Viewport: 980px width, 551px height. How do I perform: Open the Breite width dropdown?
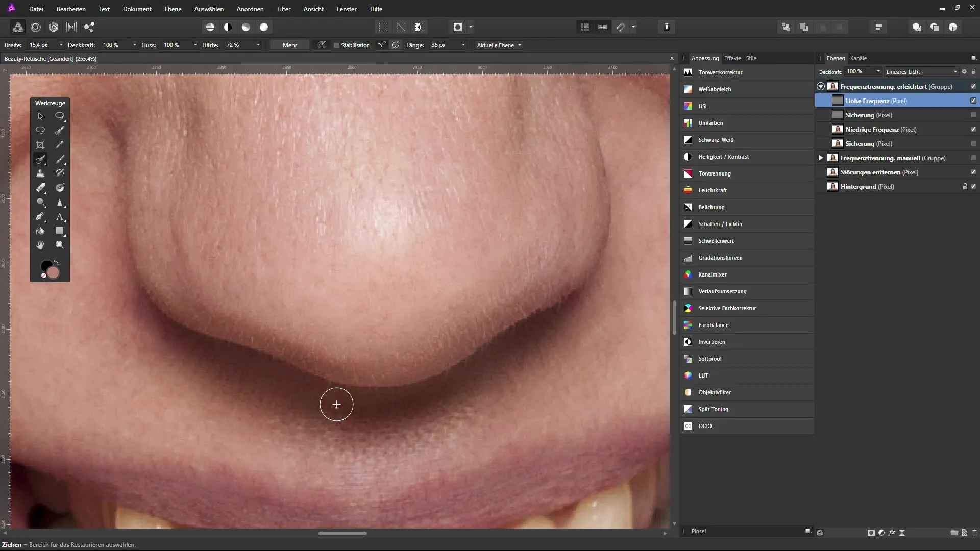tap(61, 45)
